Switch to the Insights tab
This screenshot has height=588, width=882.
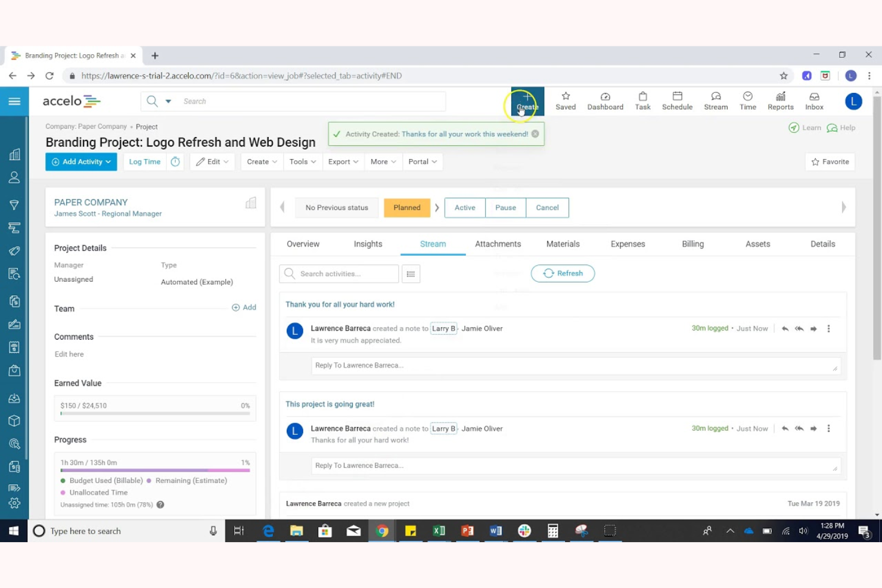[x=368, y=244]
